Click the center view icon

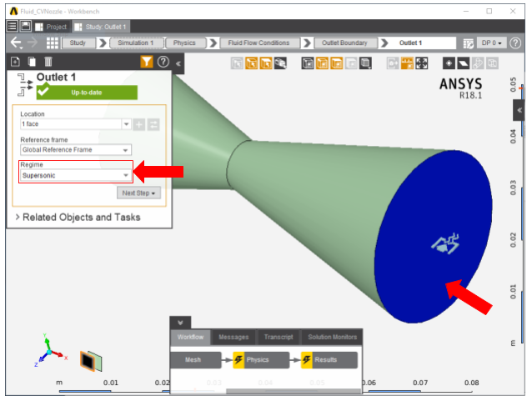(x=449, y=63)
